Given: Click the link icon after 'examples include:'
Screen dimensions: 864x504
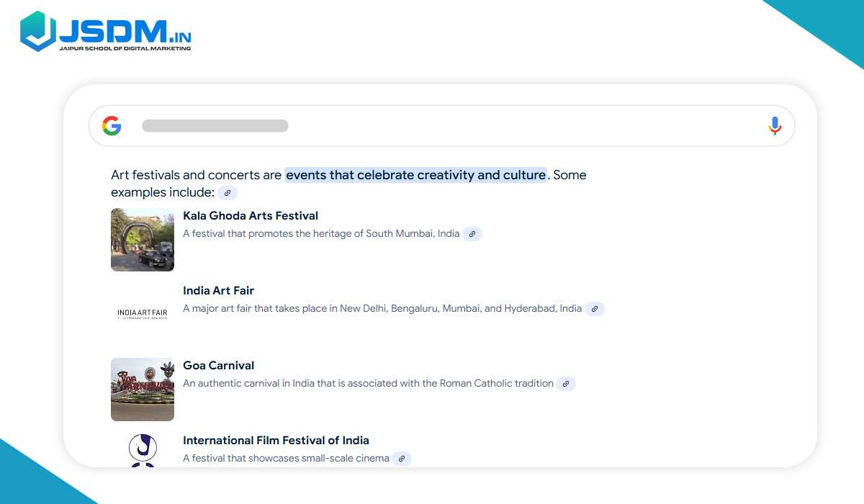Looking at the screenshot, I should [x=228, y=193].
